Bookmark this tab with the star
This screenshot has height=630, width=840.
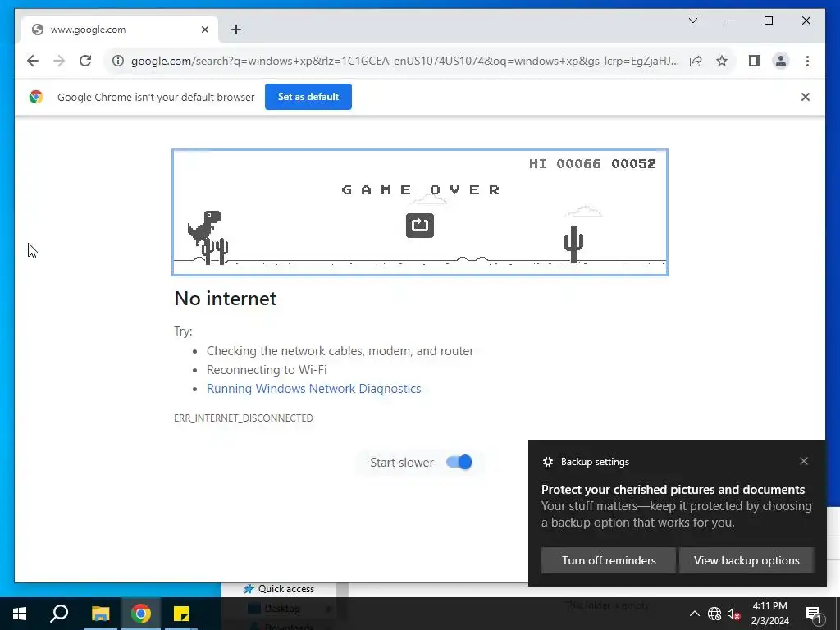click(722, 61)
